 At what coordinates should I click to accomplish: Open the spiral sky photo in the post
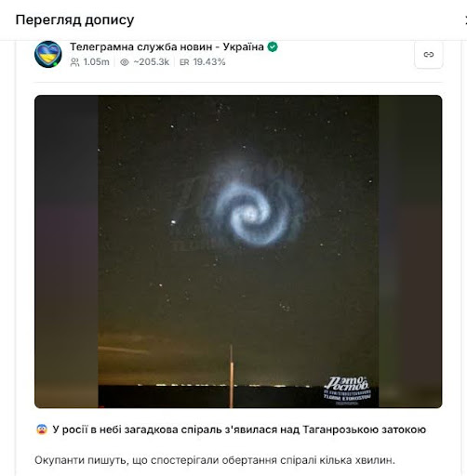(x=238, y=251)
